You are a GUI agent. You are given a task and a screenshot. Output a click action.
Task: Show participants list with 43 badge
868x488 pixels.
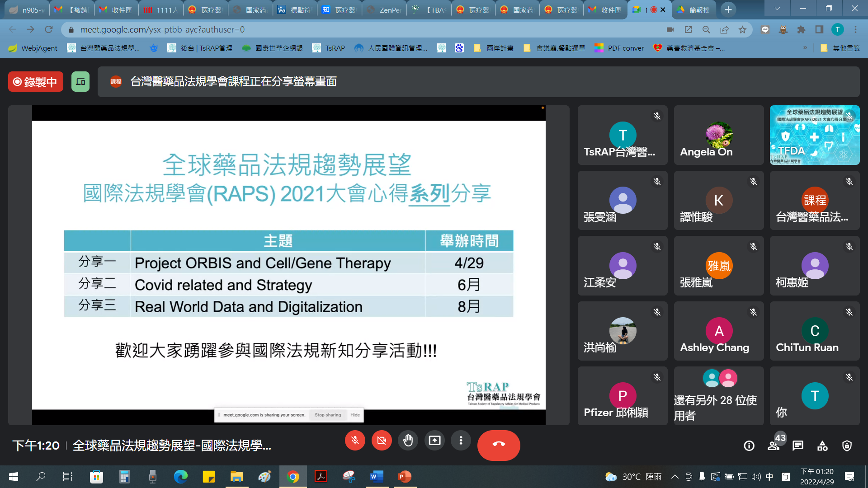point(774,446)
